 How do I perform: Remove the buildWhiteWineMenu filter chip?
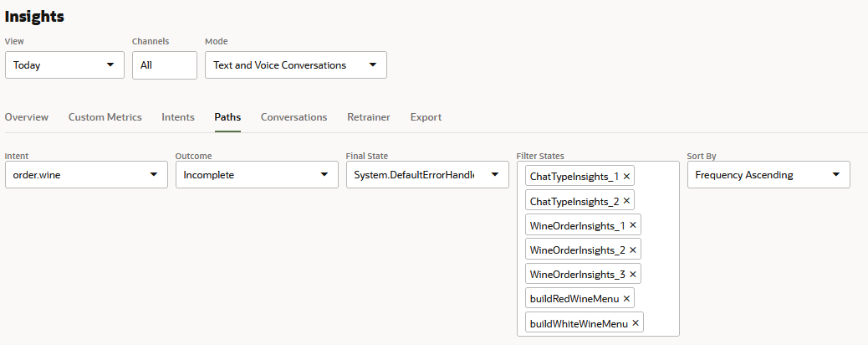pyautogui.click(x=636, y=322)
